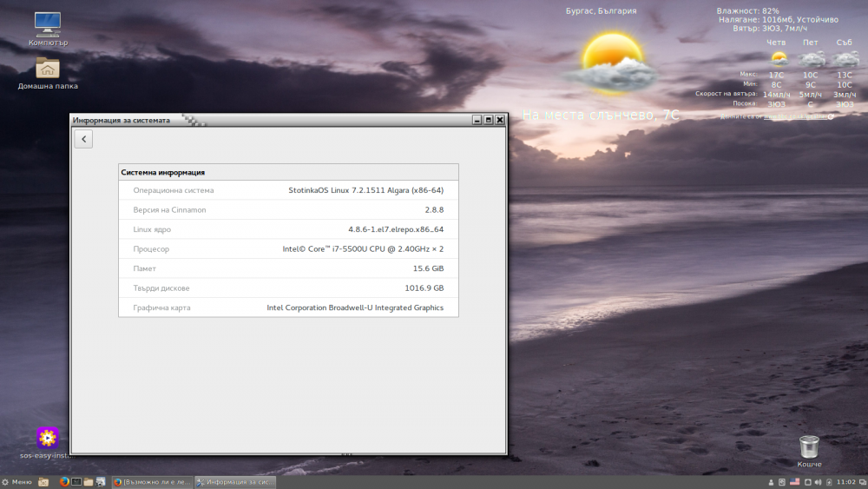Follow the bbc.co.uk weather source link

795,117
